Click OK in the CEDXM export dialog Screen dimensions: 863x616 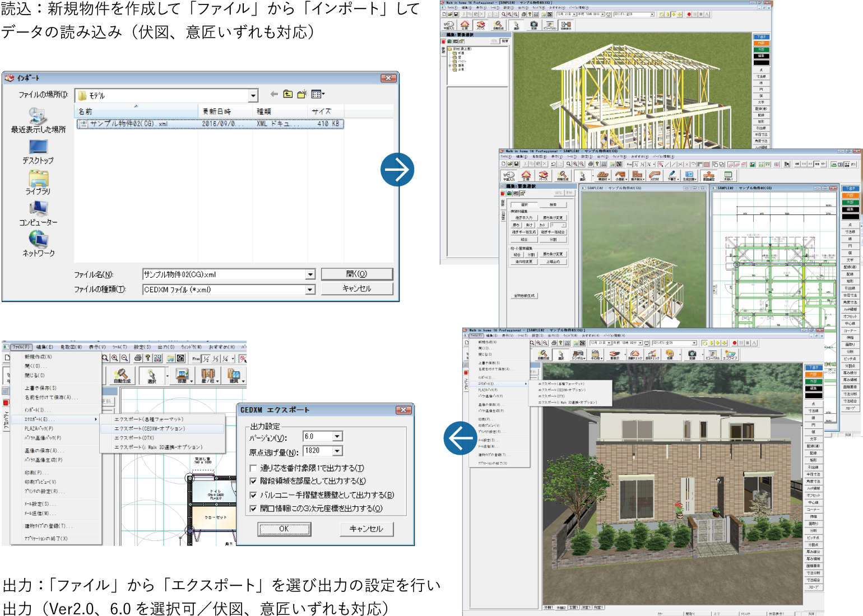tap(284, 529)
